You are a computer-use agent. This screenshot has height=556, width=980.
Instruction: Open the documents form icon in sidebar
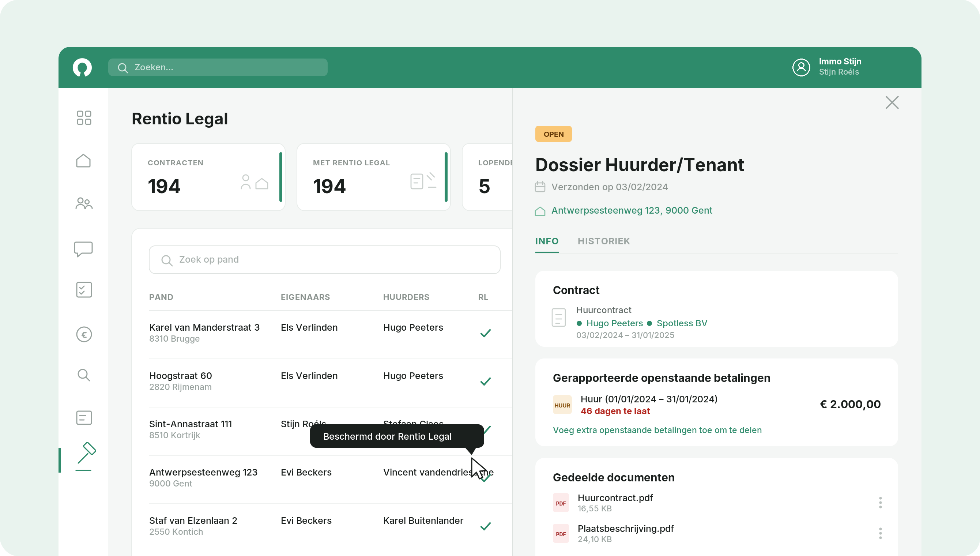pos(84,417)
